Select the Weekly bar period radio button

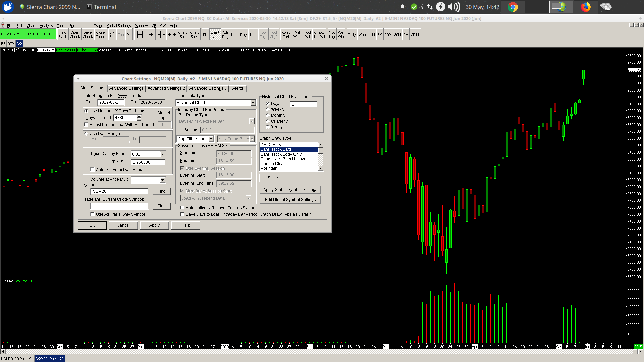(268, 109)
